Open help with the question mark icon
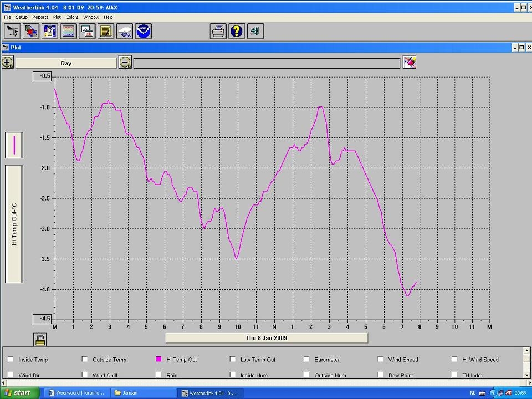 click(237, 32)
